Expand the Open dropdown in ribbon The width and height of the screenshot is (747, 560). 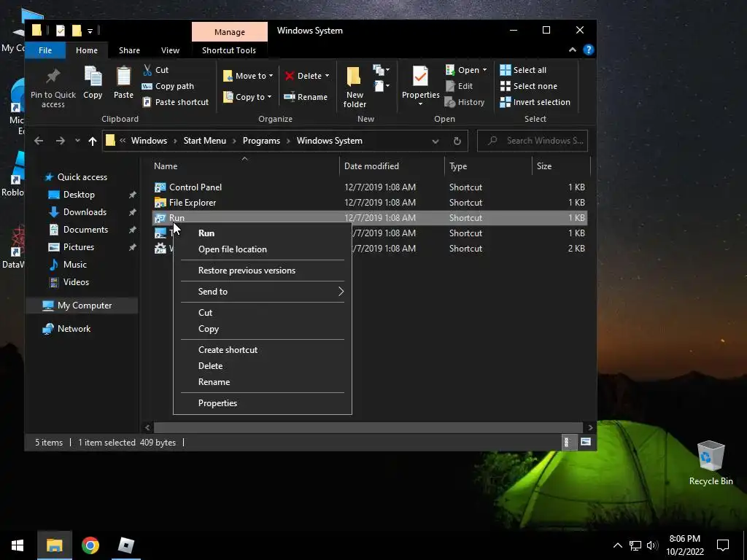485,70
